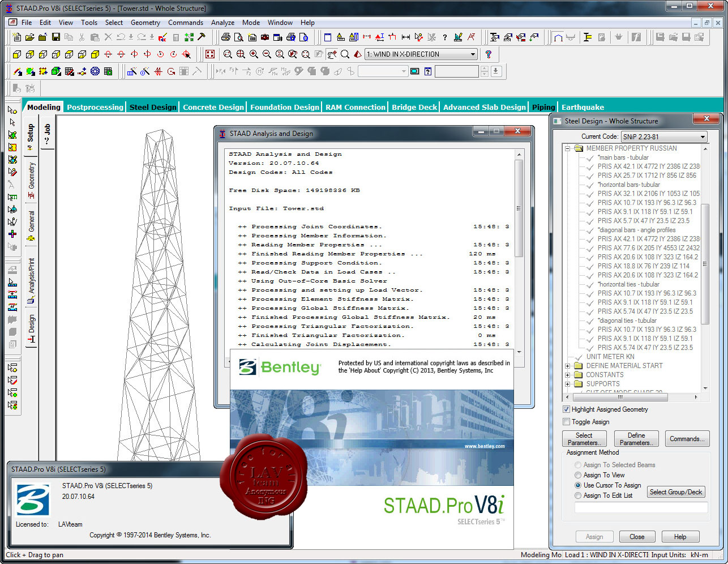728x564 pixels.
Task: Expand the DEFINE MATERIAL START tree node
Action: 568,366
